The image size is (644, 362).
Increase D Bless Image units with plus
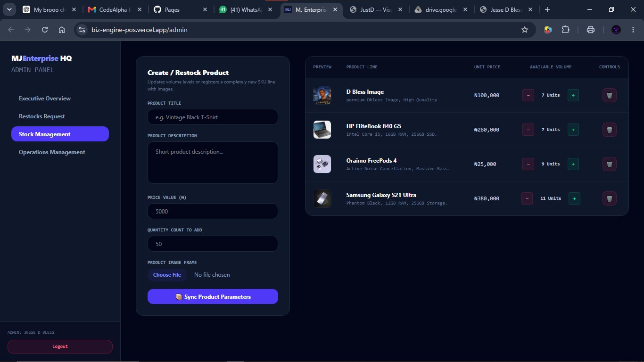point(573,95)
